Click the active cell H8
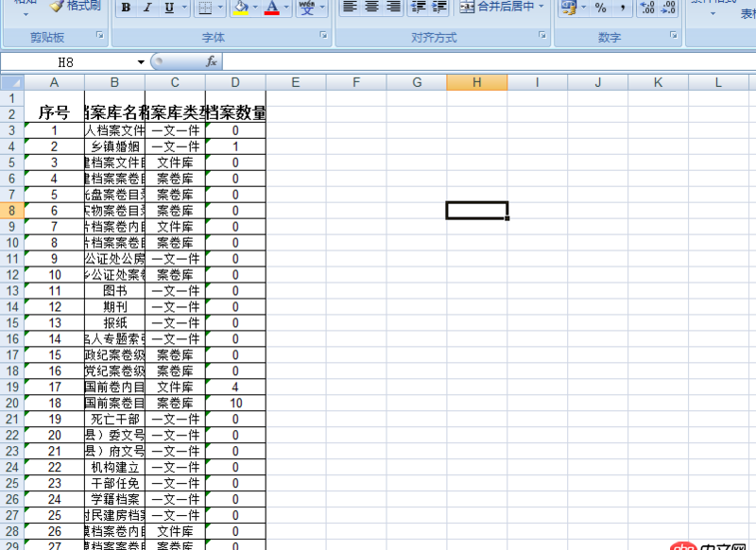 pyautogui.click(x=477, y=211)
